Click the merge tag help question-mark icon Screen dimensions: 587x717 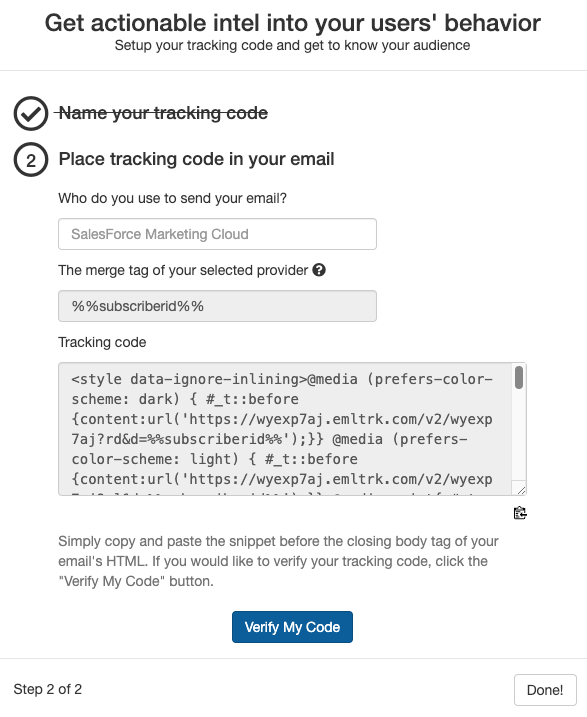click(319, 270)
